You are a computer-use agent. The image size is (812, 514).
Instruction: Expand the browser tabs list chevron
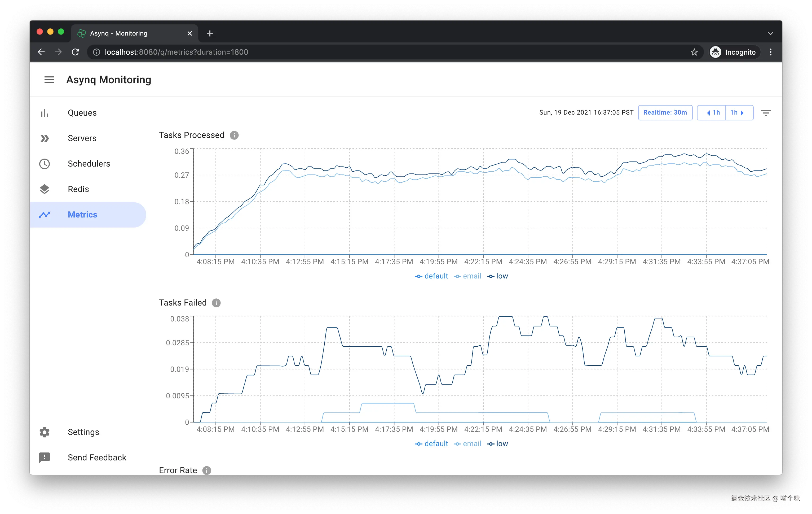(770, 33)
